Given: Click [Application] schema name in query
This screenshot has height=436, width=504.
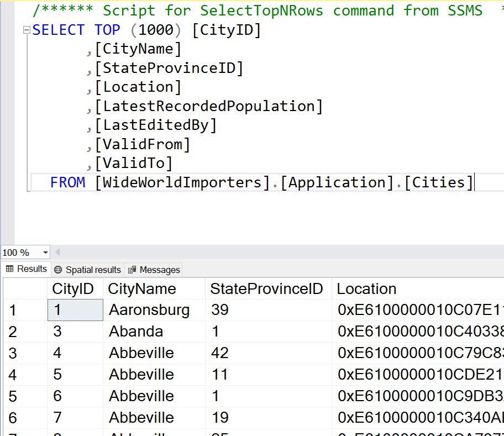Looking at the screenshot, I should coord(337,182).
